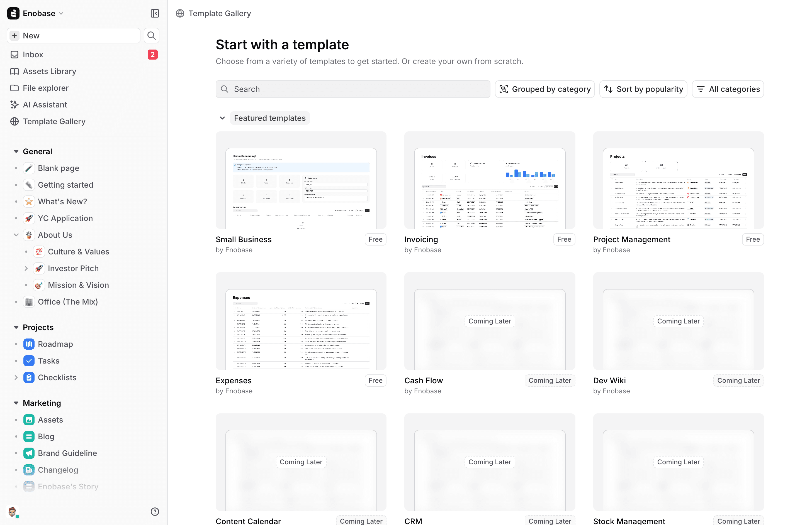Open the search in the sidebar

[x=152, y=35]
